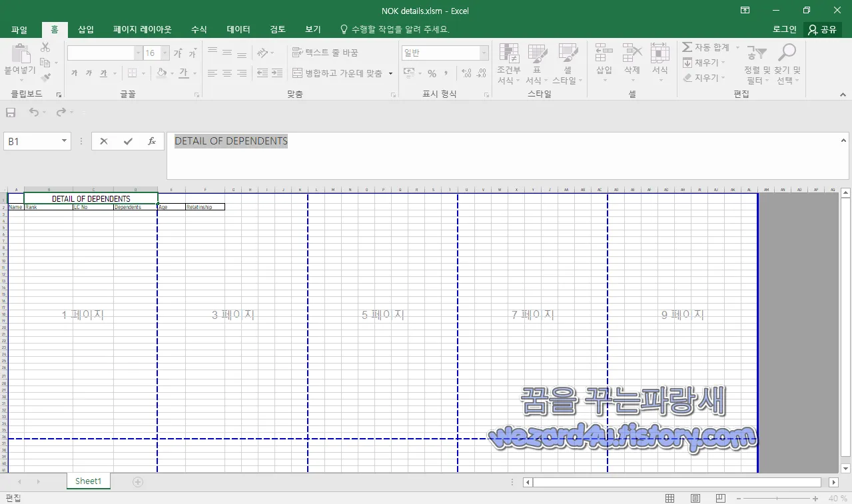This screenshot has width=852, height=504.
Task: Open the 일반 number format dropdown
Action: (484, 53)
